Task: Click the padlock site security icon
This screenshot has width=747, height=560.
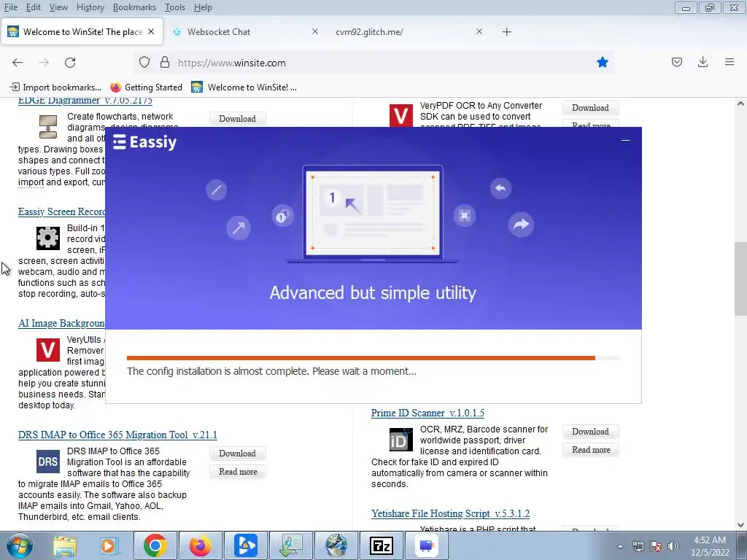Action: (165, 63)
